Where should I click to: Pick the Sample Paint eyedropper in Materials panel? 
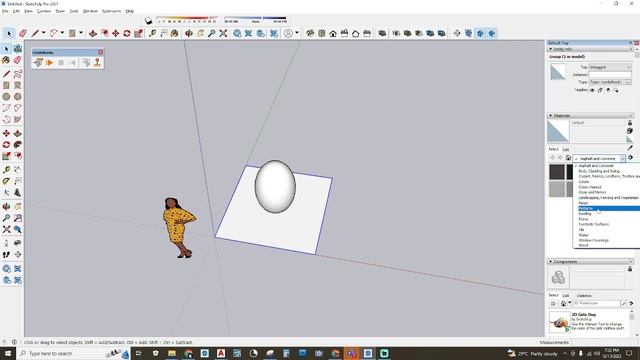630,148
